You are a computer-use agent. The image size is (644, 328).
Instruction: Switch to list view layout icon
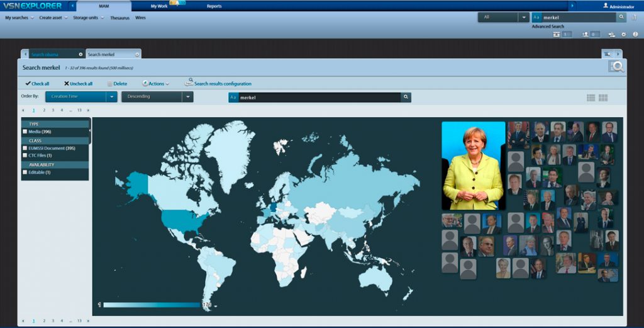point(591,98)
